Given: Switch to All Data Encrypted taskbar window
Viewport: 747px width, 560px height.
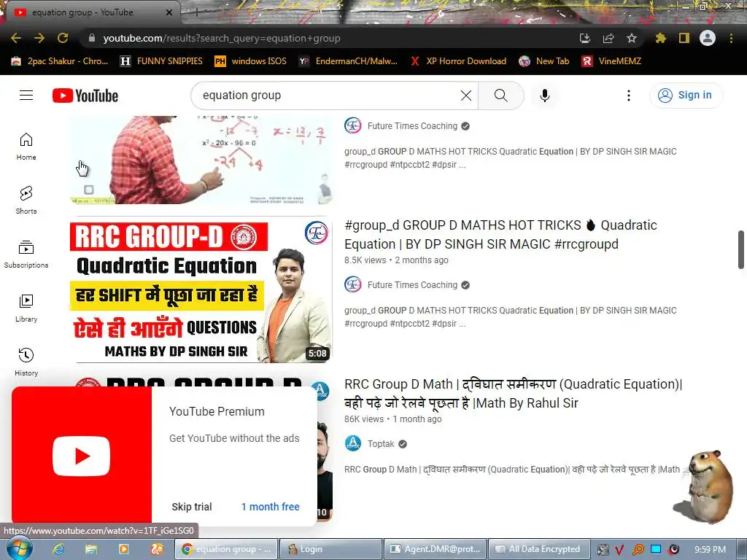Looking at the screenshot, I should [539, 549].
